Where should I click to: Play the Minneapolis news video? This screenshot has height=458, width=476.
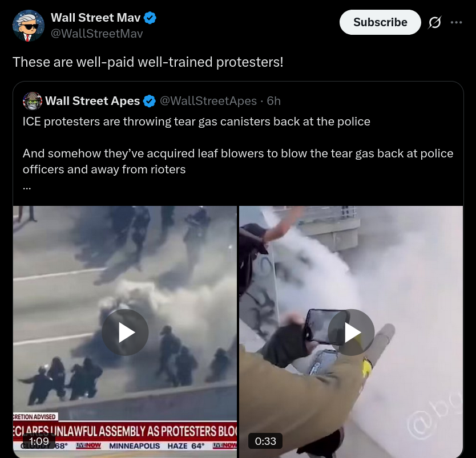click(x=125, y=333)
